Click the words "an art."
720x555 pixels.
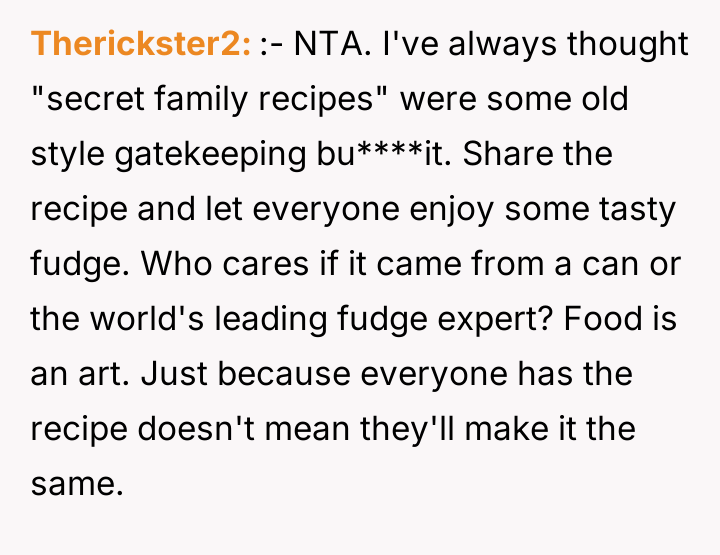pos(81,375)
